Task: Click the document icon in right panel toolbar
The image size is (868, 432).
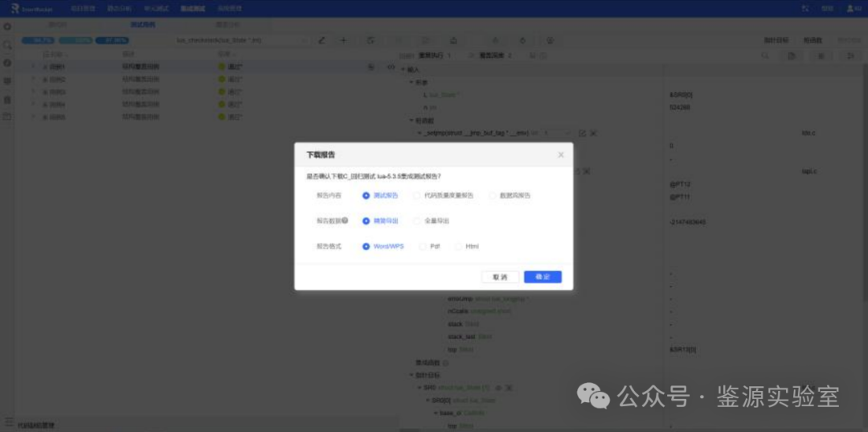Action: tap(792, 56)
